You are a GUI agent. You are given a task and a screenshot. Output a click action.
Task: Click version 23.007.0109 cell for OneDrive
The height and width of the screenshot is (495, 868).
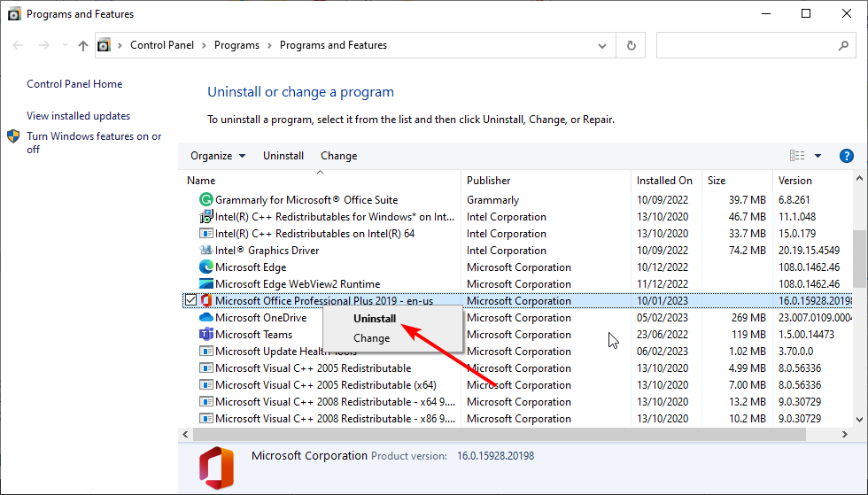[815, 318]
